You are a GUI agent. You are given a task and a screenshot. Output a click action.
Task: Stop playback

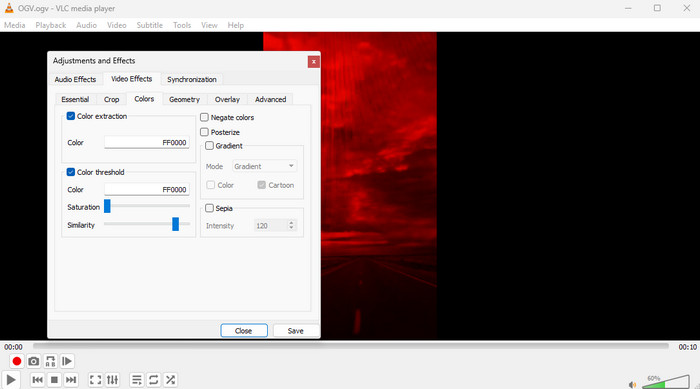pos(54,380)
